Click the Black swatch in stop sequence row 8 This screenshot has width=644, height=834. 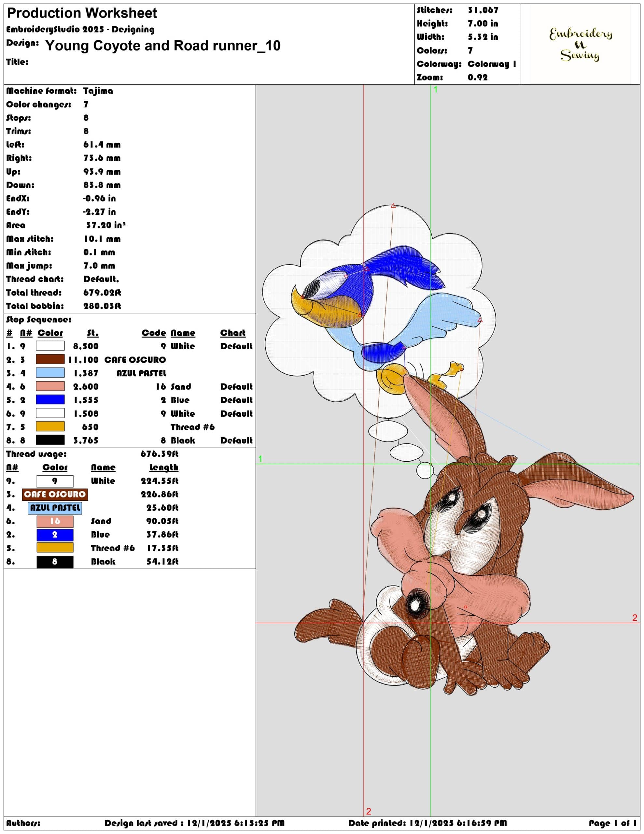[x=50, y=440]
